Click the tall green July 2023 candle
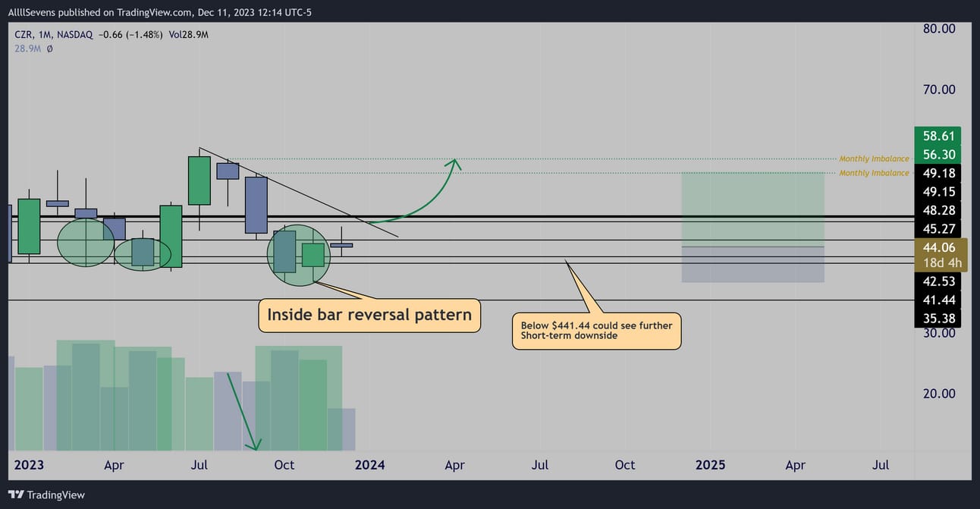 tap(199, 181)
